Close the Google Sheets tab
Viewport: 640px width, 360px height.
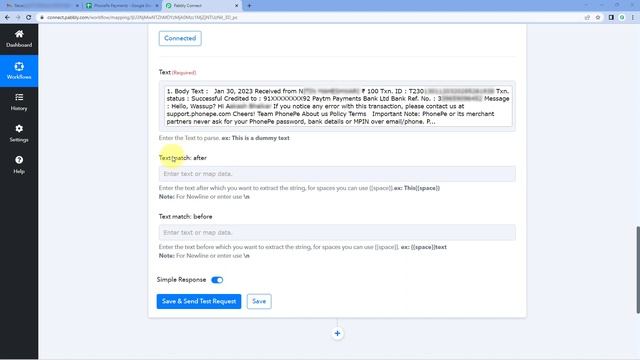[x=157, y=6]
